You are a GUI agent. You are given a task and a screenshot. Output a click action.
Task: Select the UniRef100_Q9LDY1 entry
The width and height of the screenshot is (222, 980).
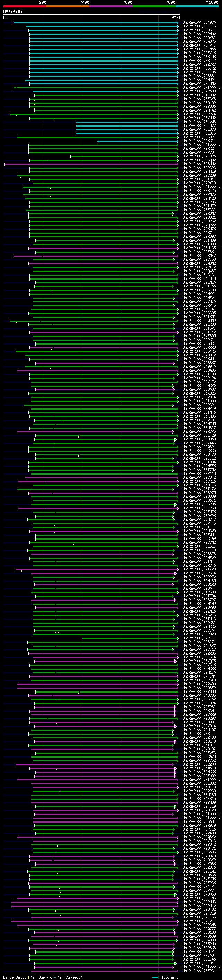point(199,963)
